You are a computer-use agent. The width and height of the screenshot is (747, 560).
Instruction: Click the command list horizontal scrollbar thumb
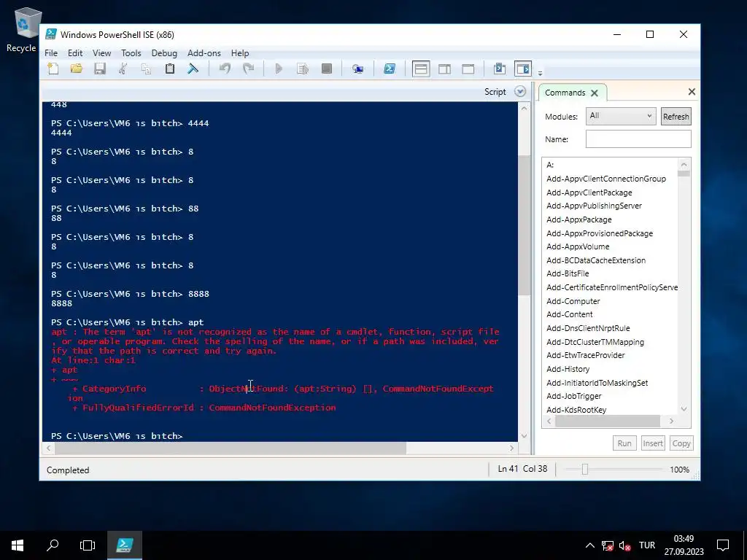coord(608,421)
